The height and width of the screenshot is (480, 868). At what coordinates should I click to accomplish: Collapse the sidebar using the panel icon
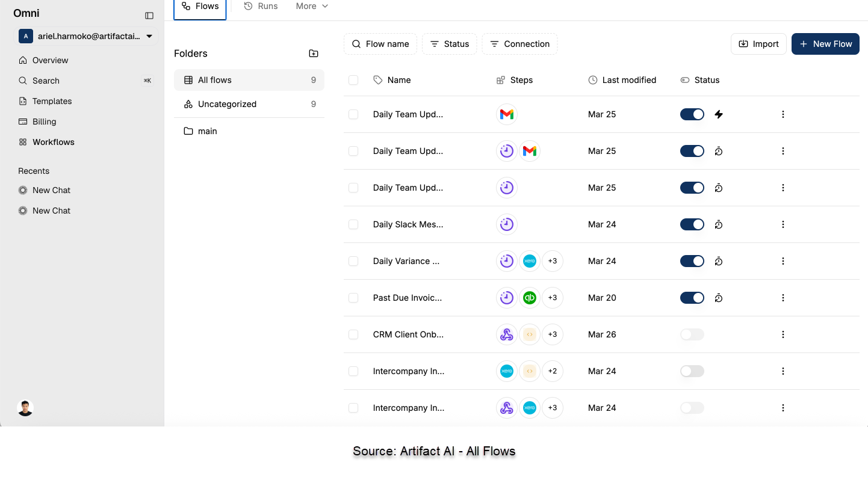pyautogui.click(x=149, y=16)
